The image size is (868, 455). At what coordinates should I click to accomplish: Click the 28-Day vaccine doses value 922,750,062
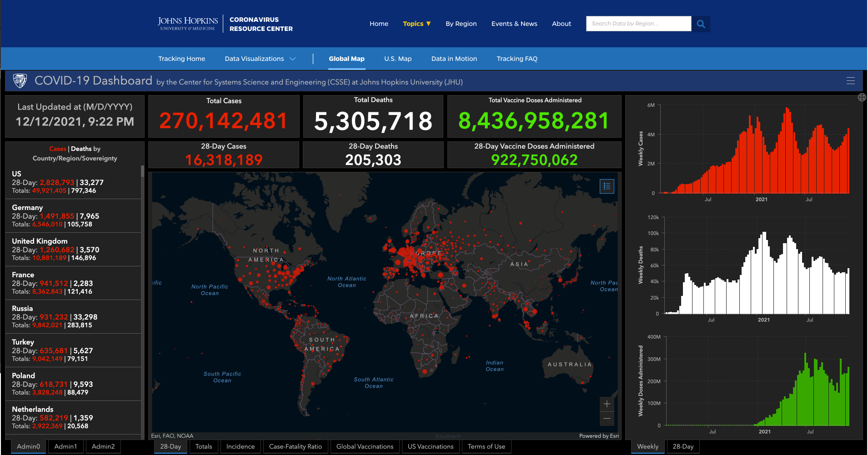[534, 160]
